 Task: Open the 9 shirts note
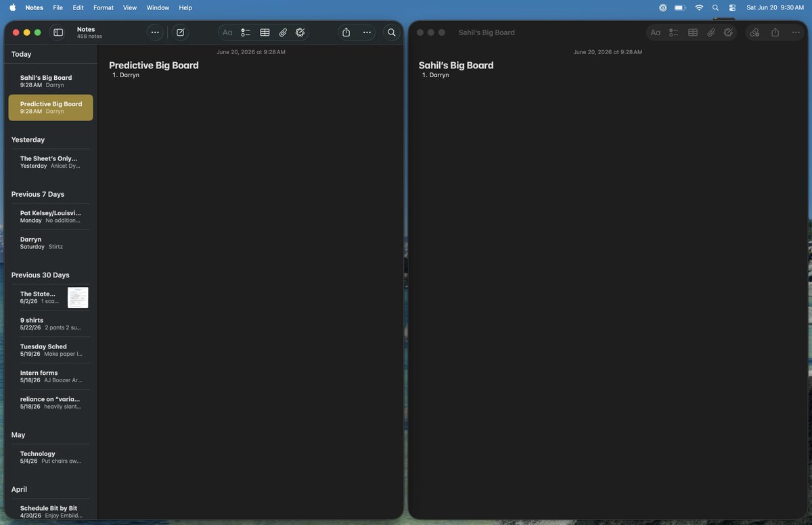(51, 324)
